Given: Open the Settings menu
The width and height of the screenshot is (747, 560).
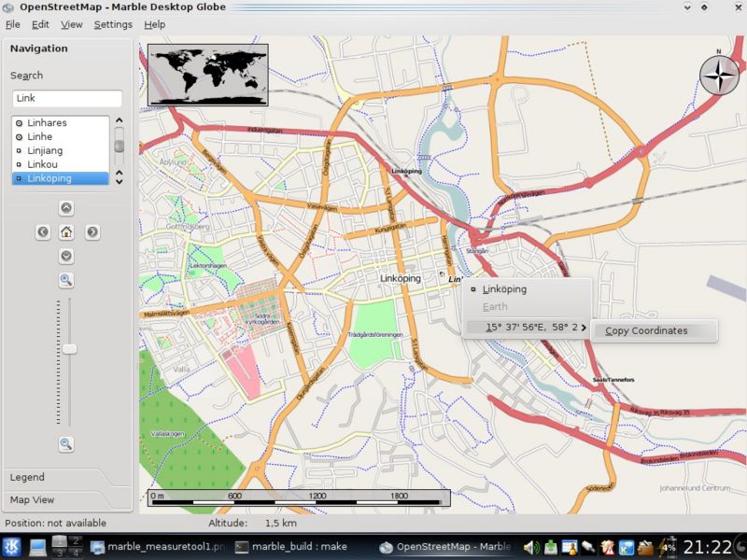Looking at the screenshot, I should (x=113, y=24).
